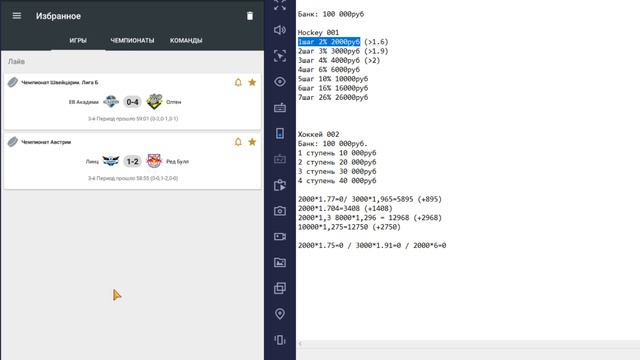The width and height of the screenshot is (640, 360).
Task: Unfavorite the Чемпионат Швейцарии match star
Action: [x=252, y=82]
